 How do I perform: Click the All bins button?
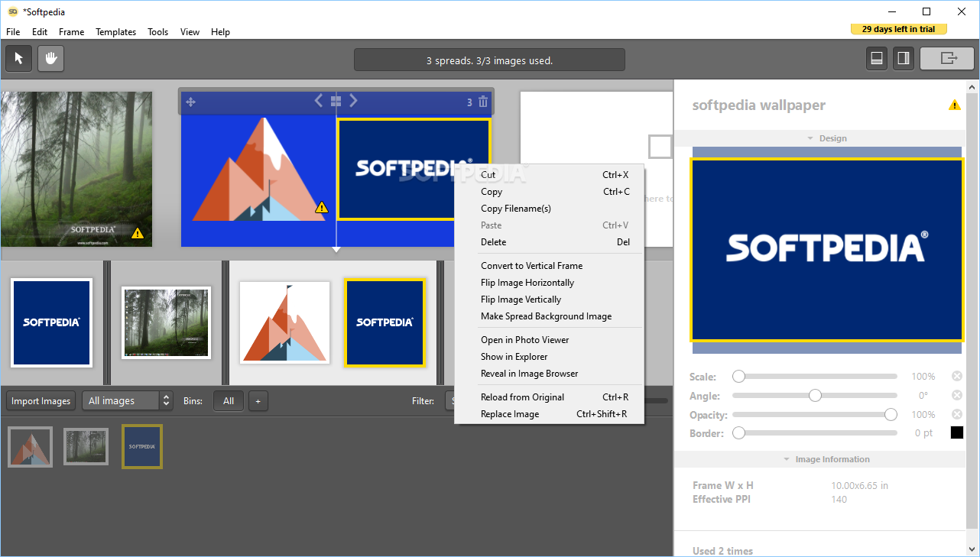(229, 400)
